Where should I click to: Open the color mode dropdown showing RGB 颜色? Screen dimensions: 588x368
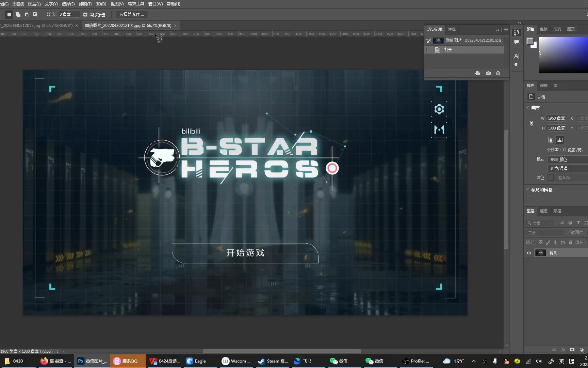click(568, 159)
